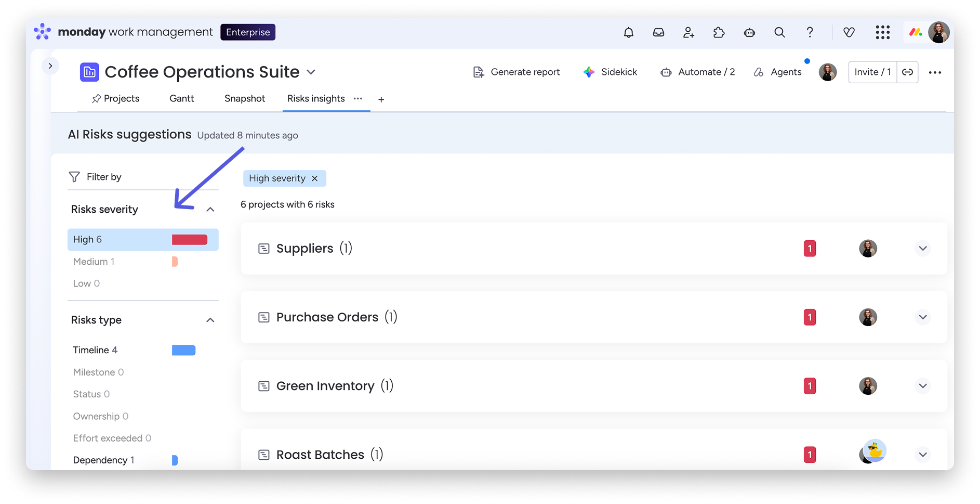Image resolution: width=980 pixels, height=504 pixels.
Task: Collapse the Risks severity section
Action: click(x=210, y=209)
